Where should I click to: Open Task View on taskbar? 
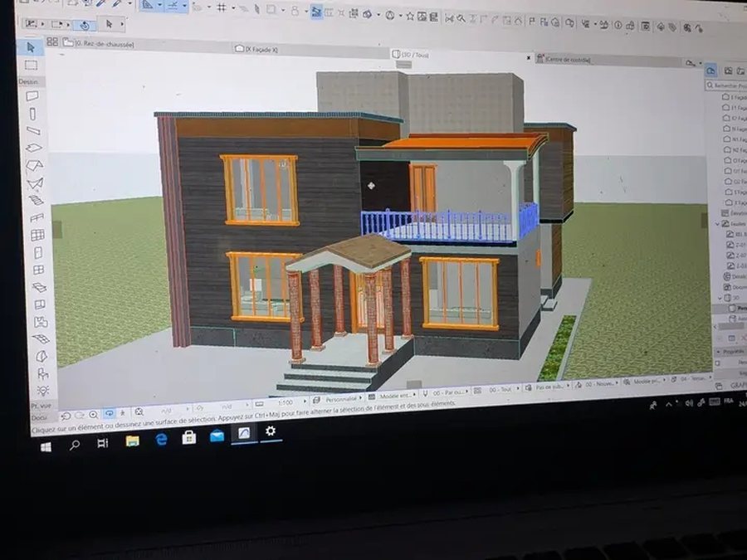(102, 443)
